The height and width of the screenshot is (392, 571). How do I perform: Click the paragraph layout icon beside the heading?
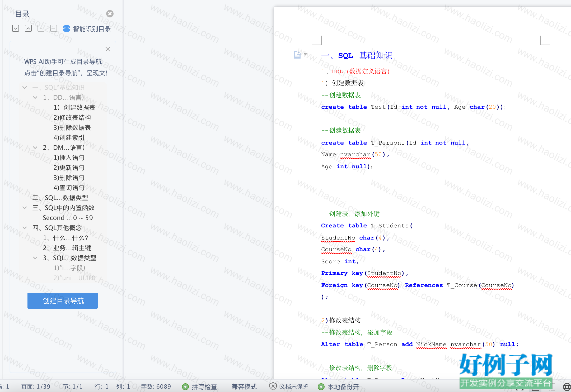297,55
